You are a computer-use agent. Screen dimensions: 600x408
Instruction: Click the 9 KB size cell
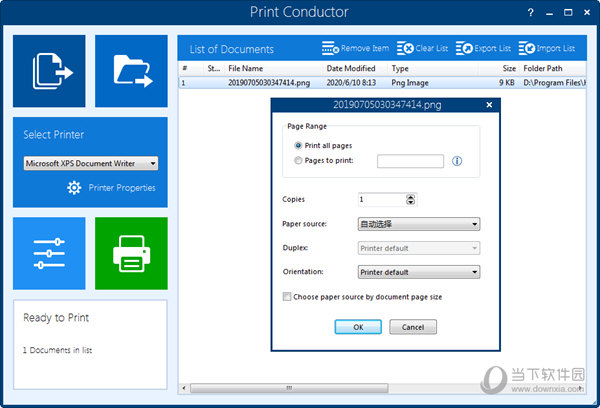coord(507,83)
